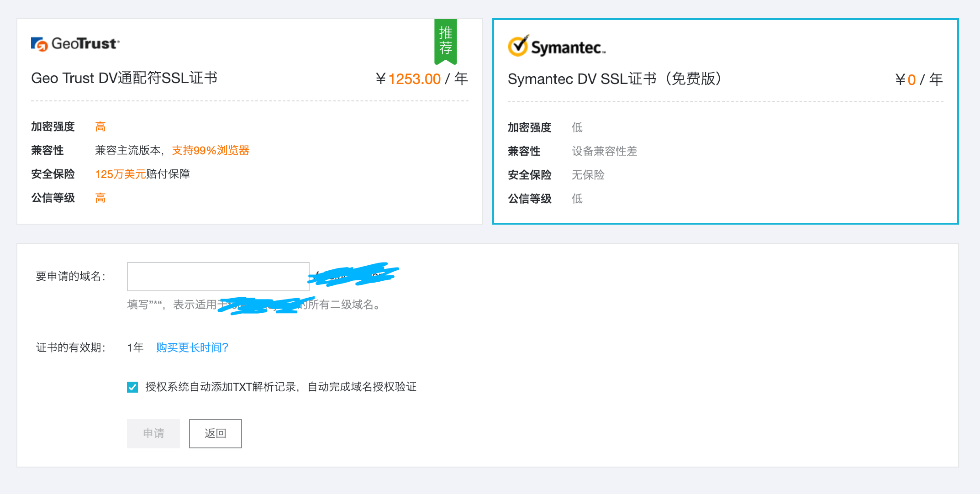Click 兼容性 label in GeoTrust card
Viewport: 980px width, 494px height.
(x=47, y=151)
